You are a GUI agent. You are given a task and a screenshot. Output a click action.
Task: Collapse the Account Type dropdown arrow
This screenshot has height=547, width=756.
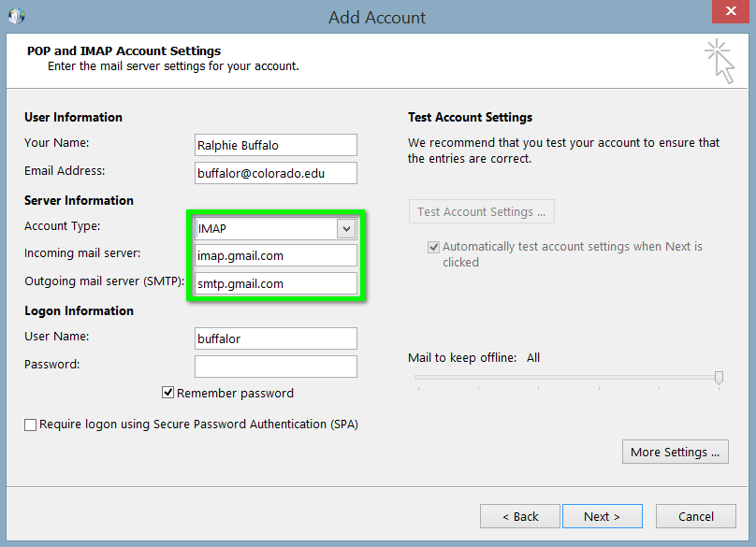[x=346, y=227]
